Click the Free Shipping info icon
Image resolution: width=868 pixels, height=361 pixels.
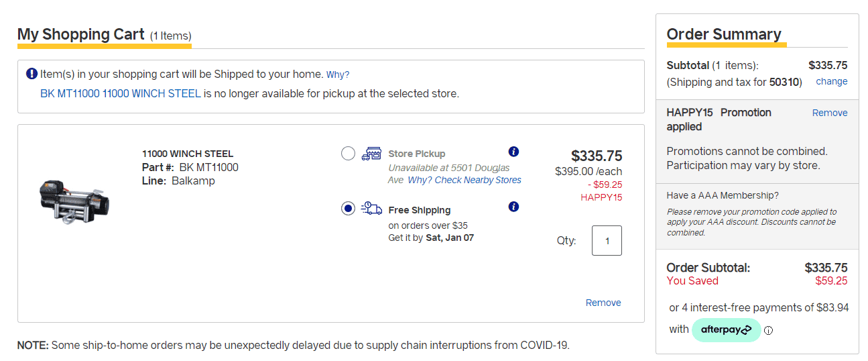click(513, 207)
